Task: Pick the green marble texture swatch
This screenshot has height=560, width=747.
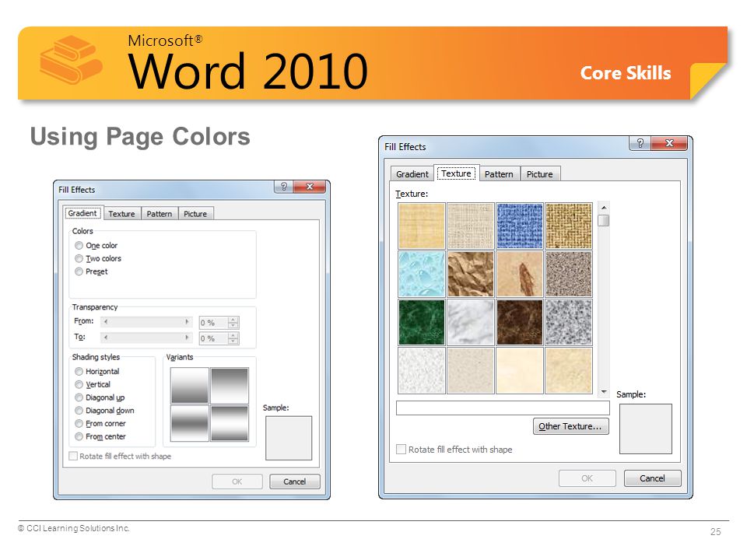Action: 422,322
